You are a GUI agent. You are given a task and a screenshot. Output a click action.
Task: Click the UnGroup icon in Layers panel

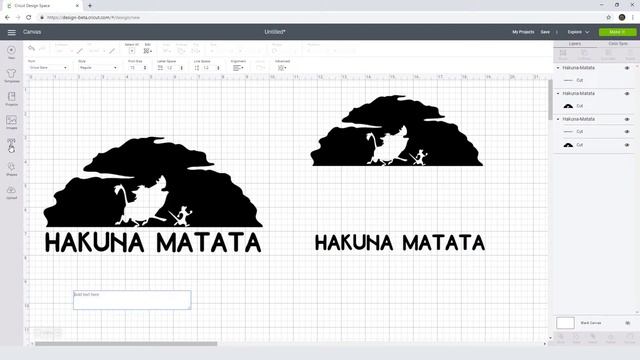pos(584,55)
